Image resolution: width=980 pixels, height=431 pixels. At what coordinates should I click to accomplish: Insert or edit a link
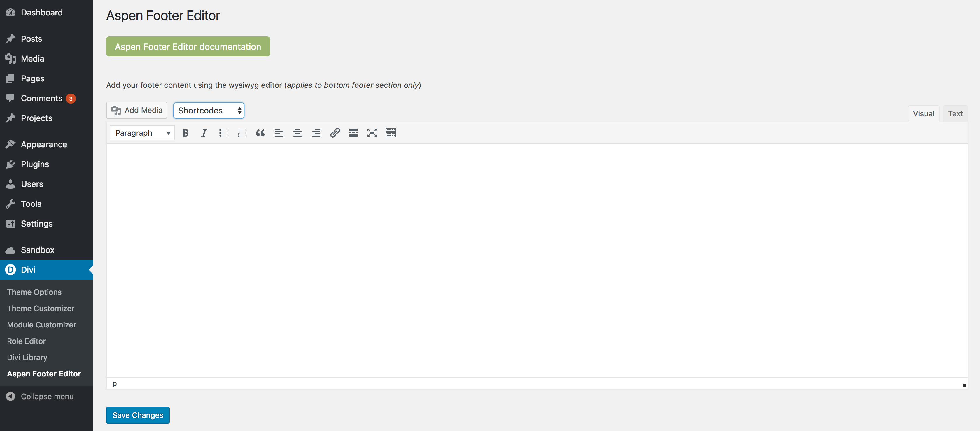click(335, 133)
